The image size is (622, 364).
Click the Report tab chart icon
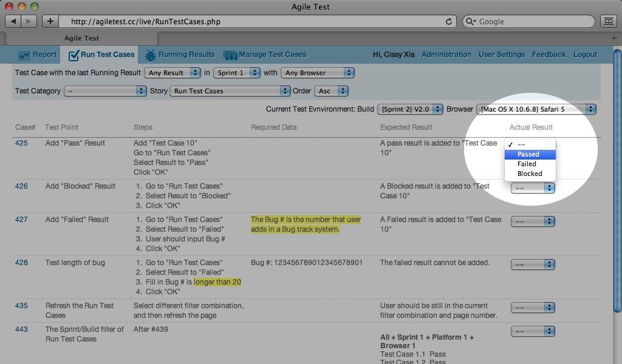pos(23,54)
